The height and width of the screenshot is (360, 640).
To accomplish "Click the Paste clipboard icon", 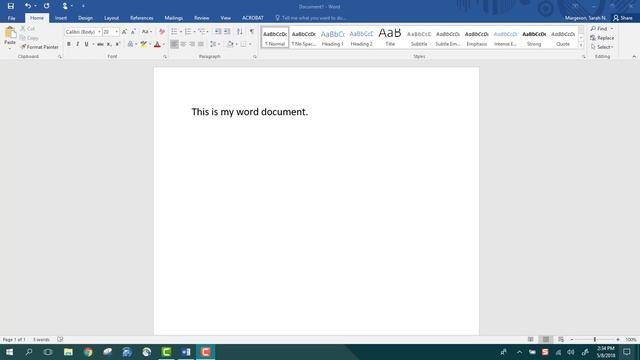I will (10, 33).
